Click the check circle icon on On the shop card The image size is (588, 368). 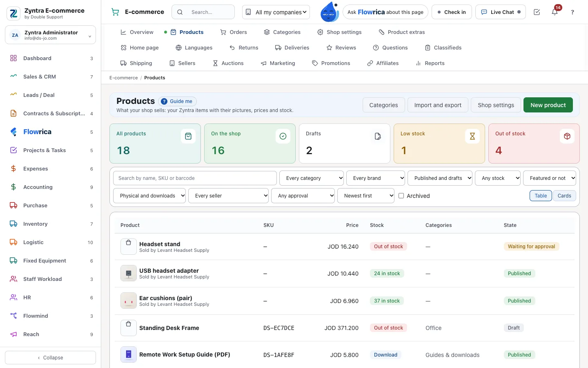283,136
